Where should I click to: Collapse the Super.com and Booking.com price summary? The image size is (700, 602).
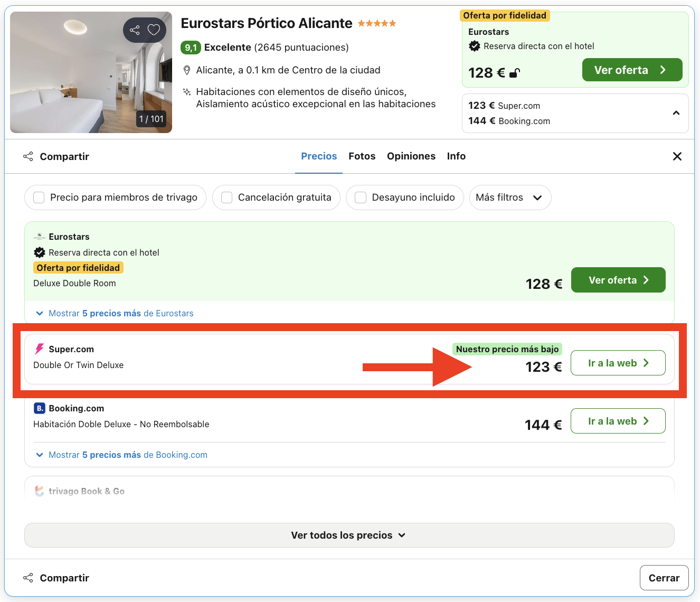point(676,113)
